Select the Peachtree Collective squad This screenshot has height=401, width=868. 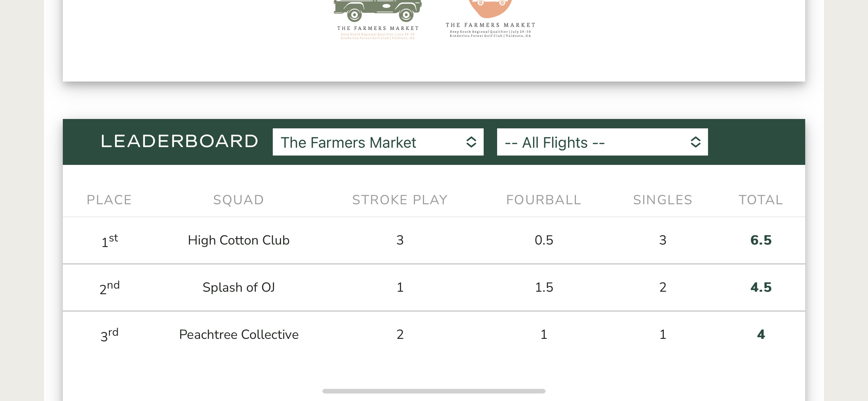pos(239,335)
